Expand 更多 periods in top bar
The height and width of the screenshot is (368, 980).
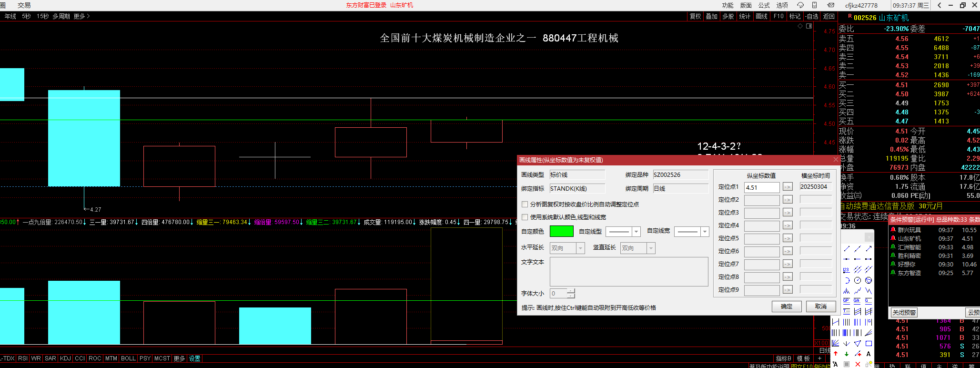tap(81, 16)
